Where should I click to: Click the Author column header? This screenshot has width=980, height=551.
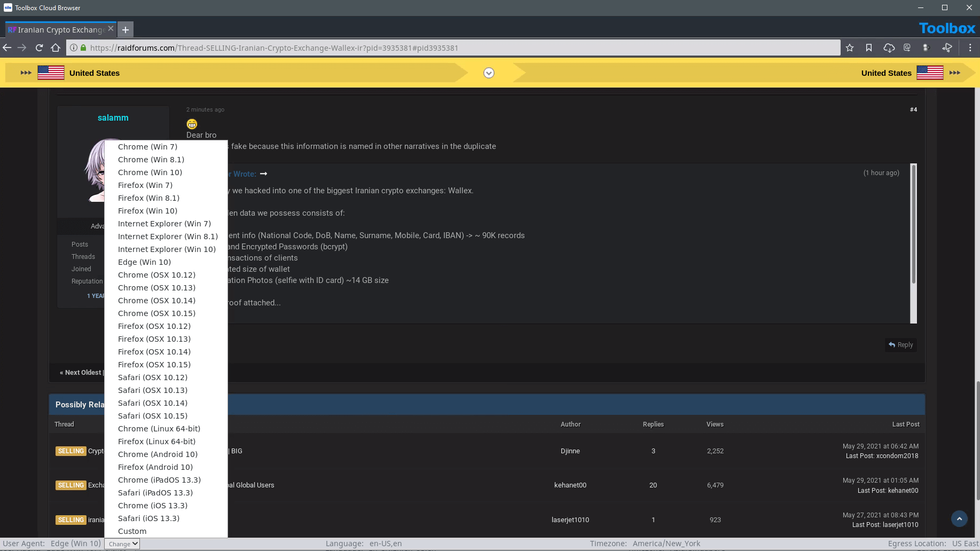pyautogui.click(x=570, y=424)
